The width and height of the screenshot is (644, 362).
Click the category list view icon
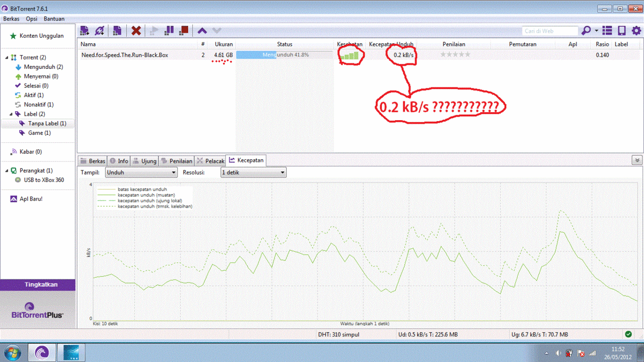[607, 31]
